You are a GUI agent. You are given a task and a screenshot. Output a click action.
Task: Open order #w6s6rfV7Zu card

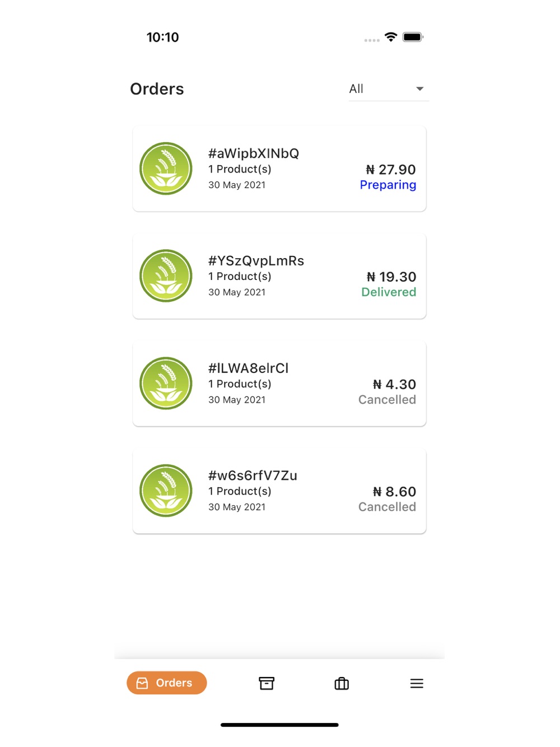click(x=279, y=491)
